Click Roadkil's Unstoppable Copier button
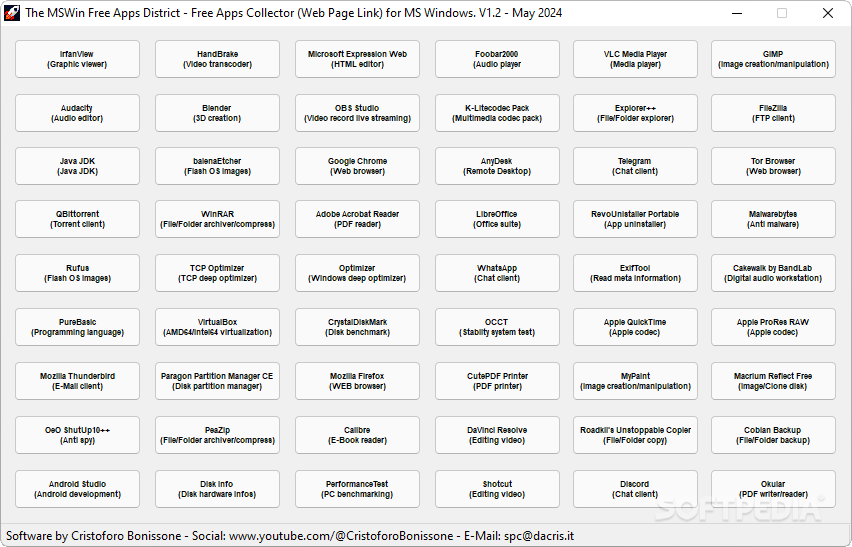The width and height of the screenshot is (852, 547). coord(635,435)
